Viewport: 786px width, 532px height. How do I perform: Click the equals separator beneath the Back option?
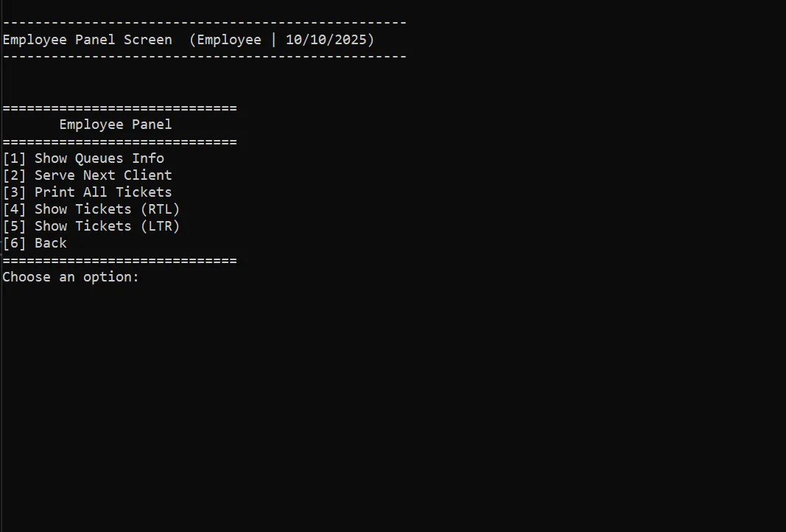tap(119, 261)
